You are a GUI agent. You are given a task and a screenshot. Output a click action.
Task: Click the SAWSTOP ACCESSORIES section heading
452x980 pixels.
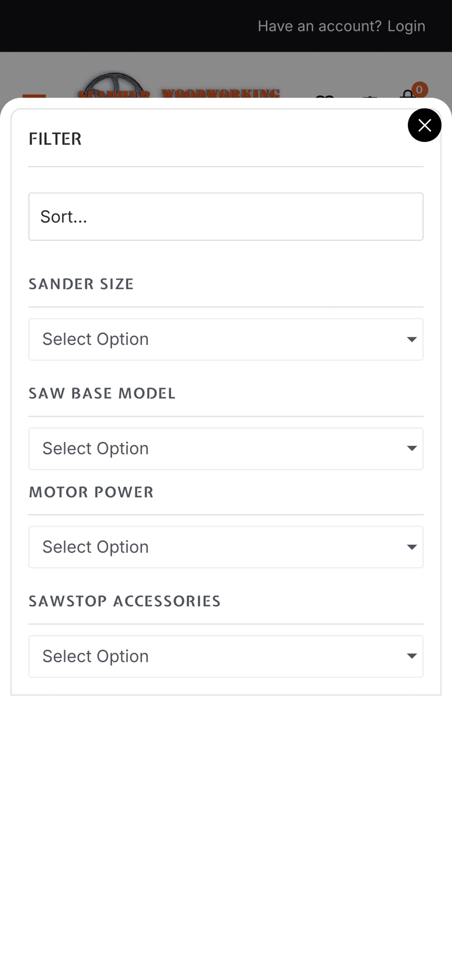124,601
